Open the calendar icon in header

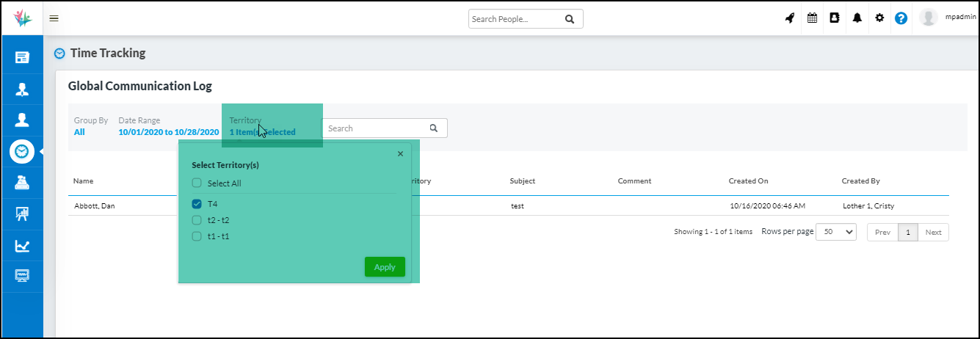[x=812, y=18]
